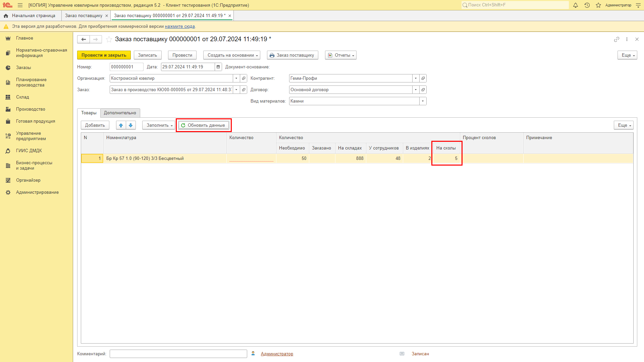Open Отчеты dropdown menu
This screenshot has width=644, height=362.
[x=341, y=55]
